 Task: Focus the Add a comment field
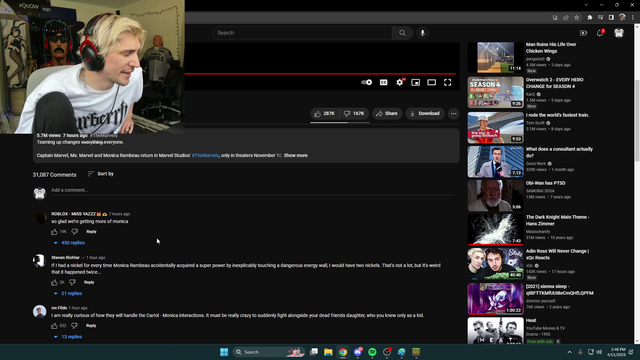[x=253, y=190]
